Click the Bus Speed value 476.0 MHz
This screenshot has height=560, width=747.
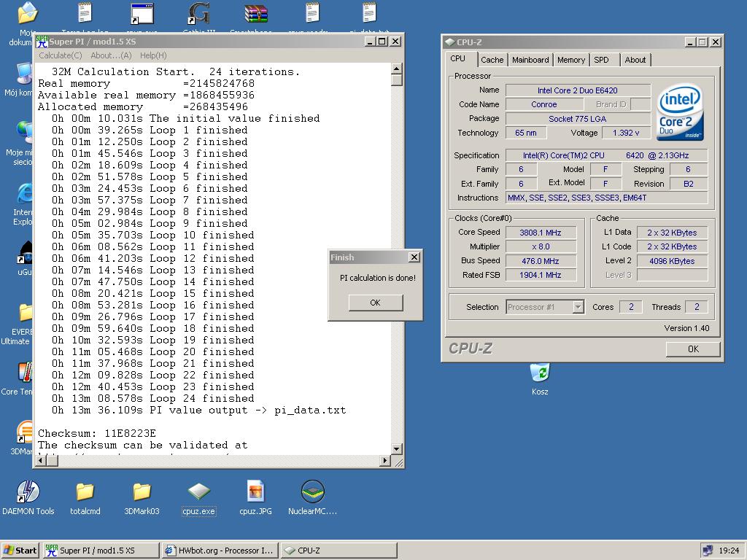541,261
